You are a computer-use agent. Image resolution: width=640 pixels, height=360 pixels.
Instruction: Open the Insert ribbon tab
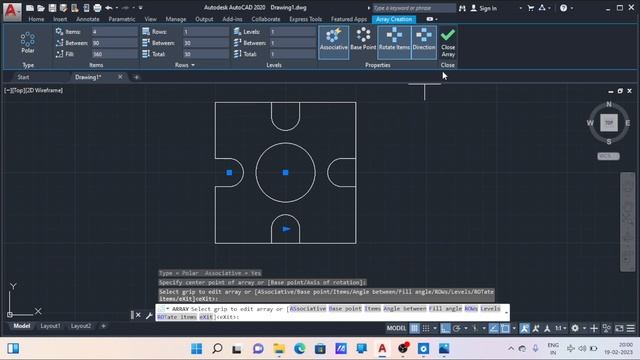pyautogui.click(x=60, y=19)
